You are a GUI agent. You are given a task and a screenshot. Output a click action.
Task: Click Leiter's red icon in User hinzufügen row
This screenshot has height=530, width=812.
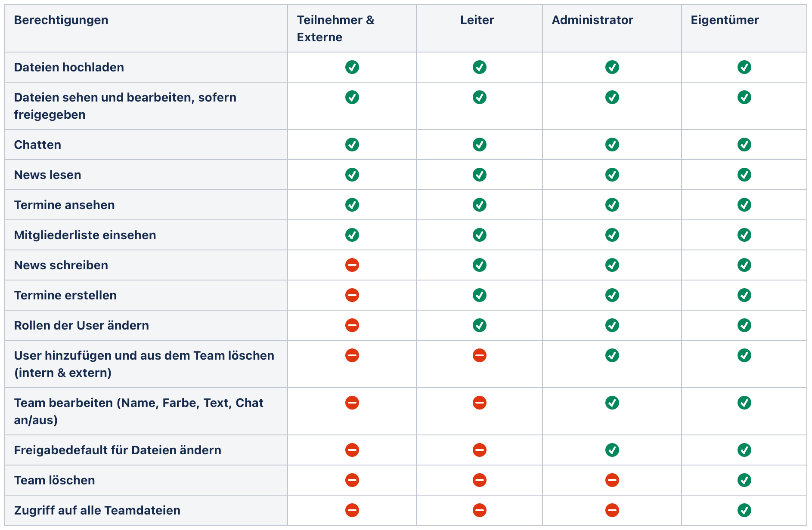click(479, 355)
